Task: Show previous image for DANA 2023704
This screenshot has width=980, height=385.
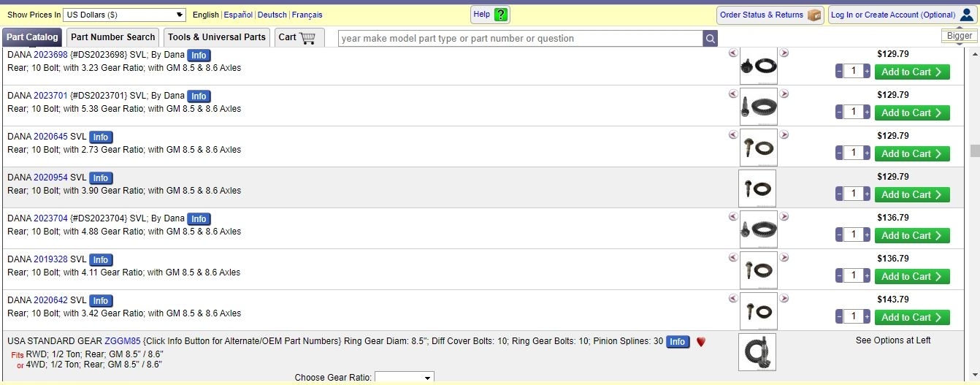Action: pyautogui.click(x=733, y=216)
